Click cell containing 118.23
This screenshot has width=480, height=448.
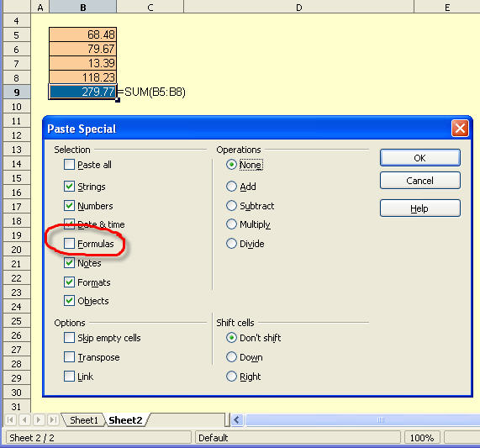point(82,77)
